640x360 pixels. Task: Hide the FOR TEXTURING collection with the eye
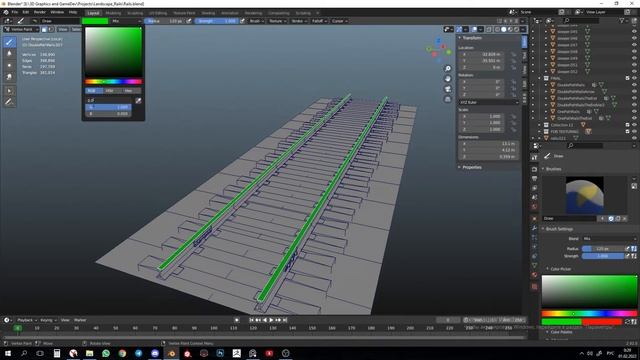coord(634,131)
